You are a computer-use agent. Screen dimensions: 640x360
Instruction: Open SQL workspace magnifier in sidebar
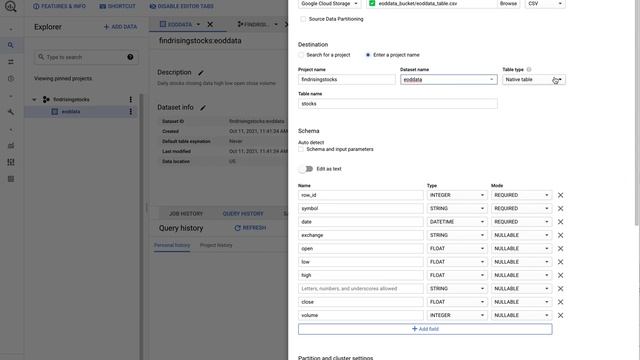(11, 45)
